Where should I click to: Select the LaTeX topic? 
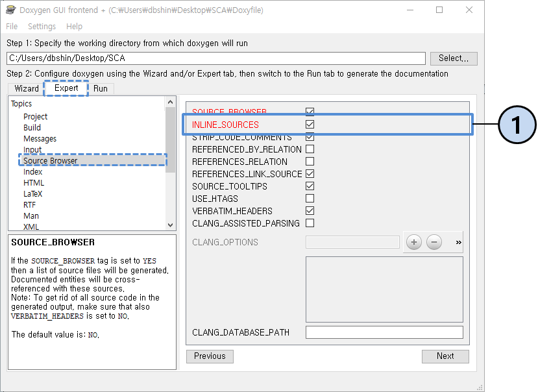[x=32, y=193]
